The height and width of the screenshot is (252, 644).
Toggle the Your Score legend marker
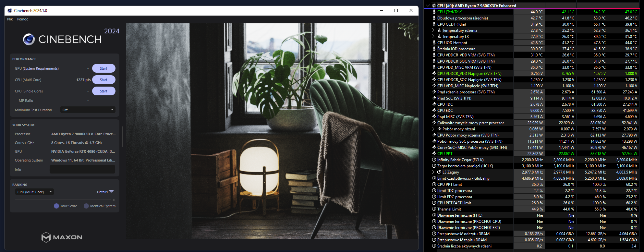tap(56, 206)
